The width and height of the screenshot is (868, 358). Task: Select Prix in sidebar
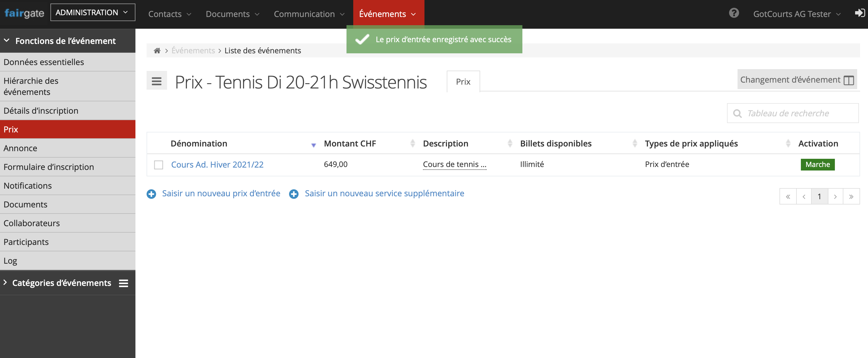tap(68, 129)
